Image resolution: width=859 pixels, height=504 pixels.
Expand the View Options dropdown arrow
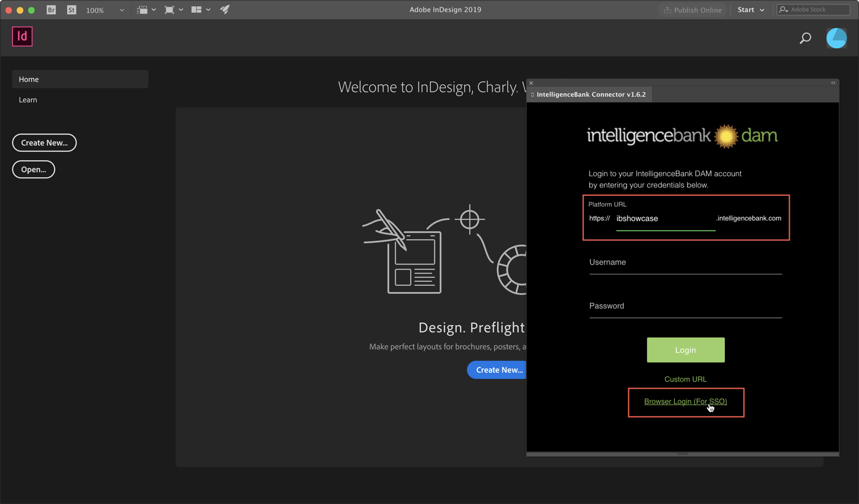click(x=154, y=10)
